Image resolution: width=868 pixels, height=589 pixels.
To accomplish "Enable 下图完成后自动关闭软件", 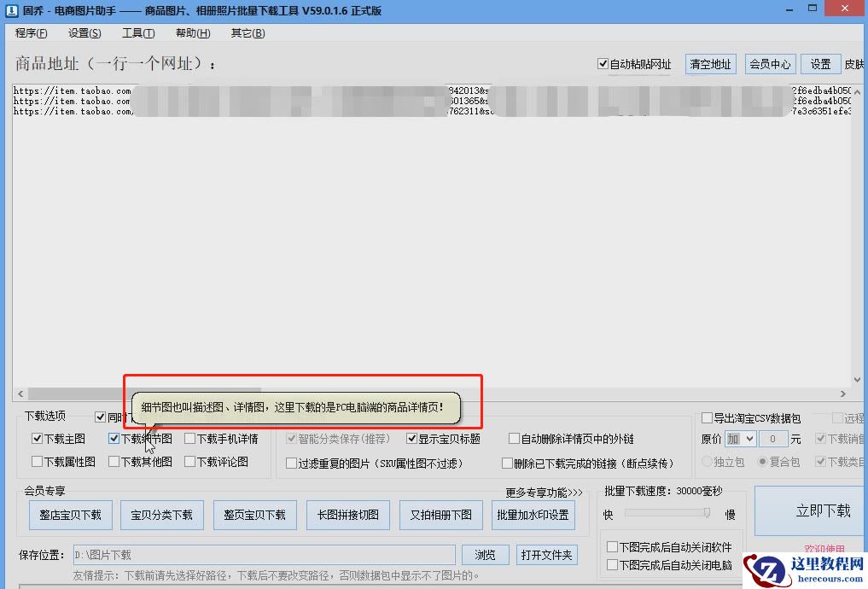I will (613, 547).
